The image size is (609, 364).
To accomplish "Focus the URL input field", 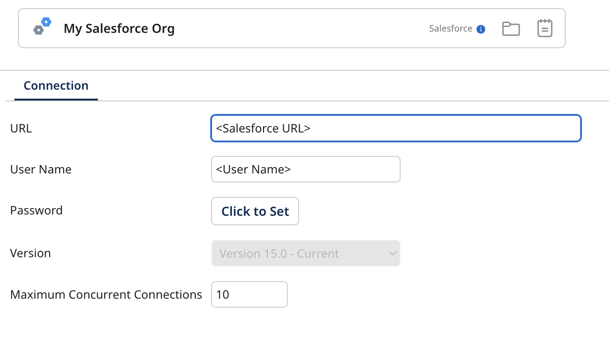I will (x=396, y=128).
